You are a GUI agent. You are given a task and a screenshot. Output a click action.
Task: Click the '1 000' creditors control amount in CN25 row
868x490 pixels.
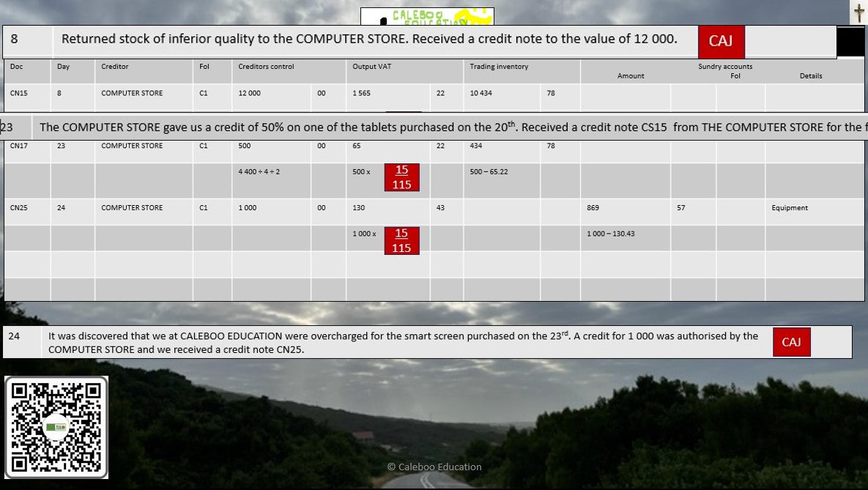click(247, 207)
